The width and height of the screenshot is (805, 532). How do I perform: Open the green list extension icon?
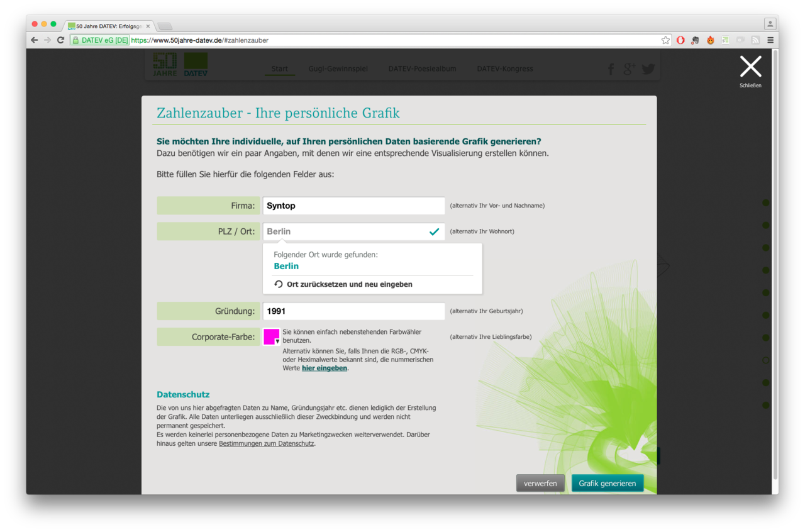[x=725, y=40]
